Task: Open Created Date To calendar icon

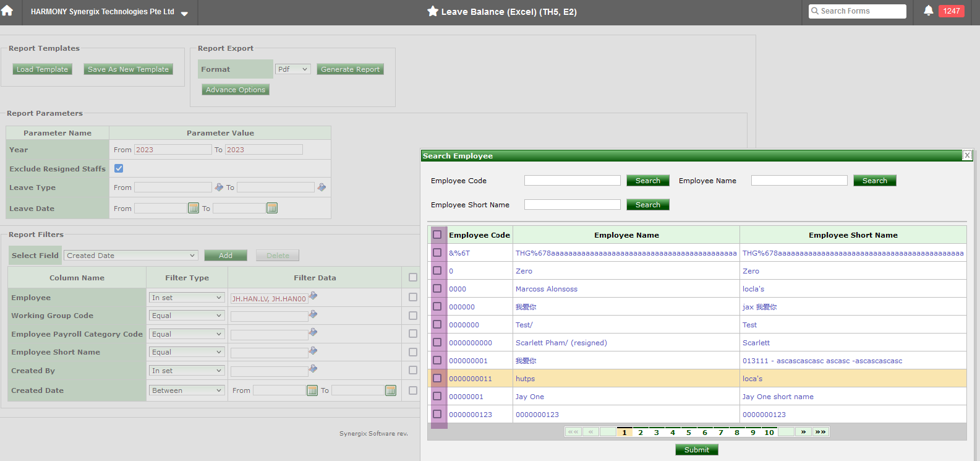Action: click(391, 390)
